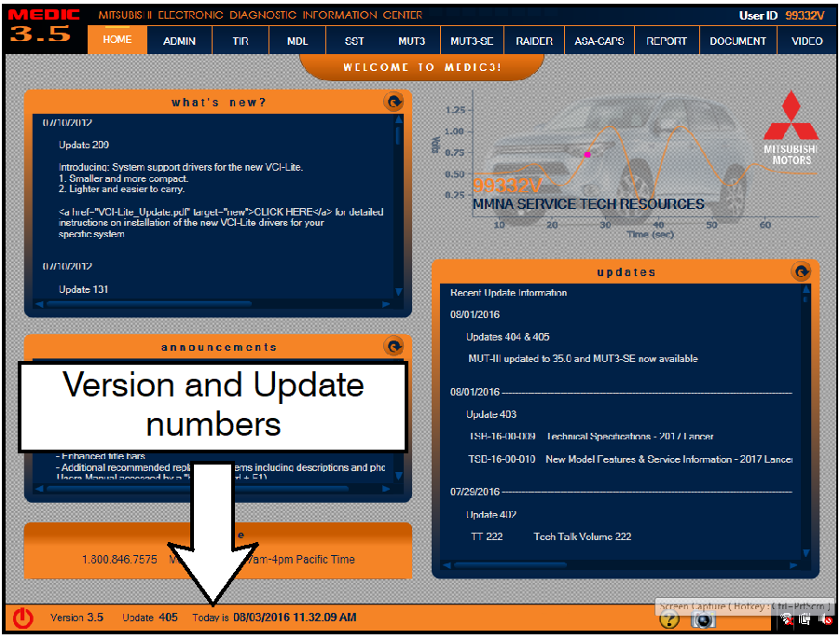Open the ADMIN tab
The image size is (840, 639).
179,41
